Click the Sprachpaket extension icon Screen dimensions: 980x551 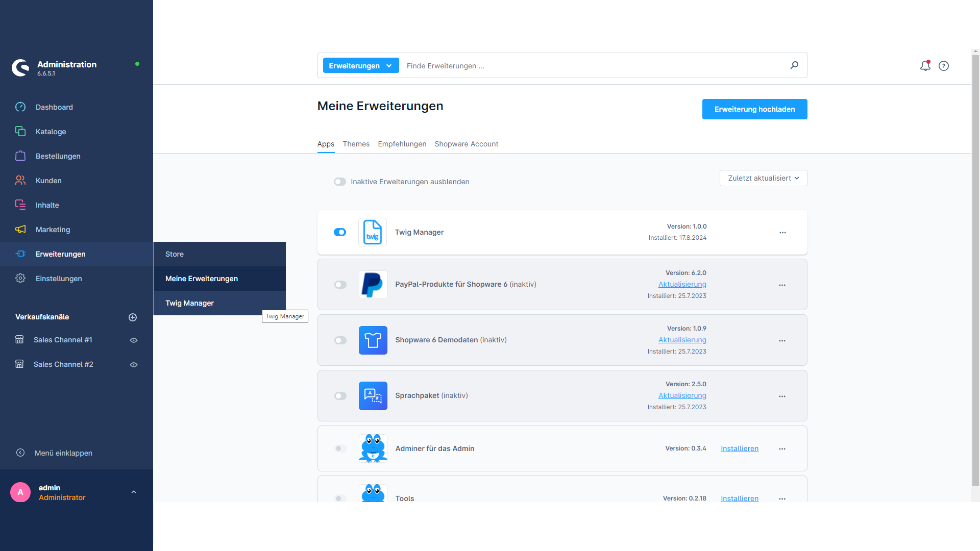[x=372, y=395]
